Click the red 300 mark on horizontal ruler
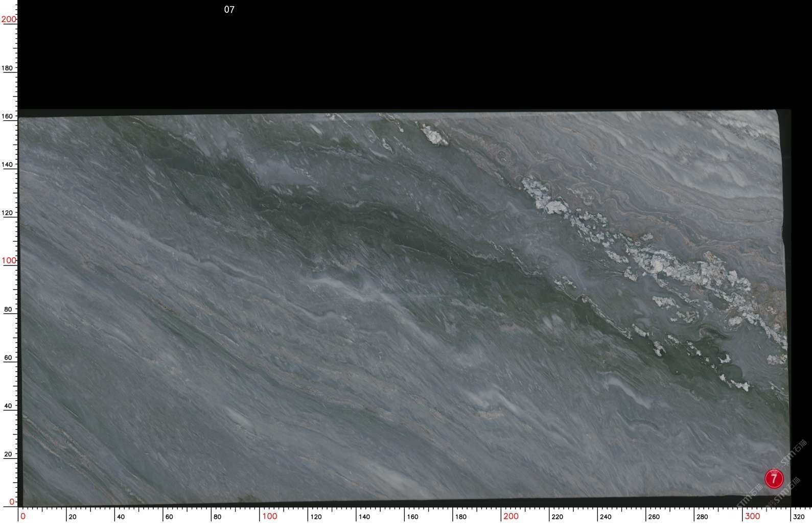The image size is (812, 525). tap(752, 516)
